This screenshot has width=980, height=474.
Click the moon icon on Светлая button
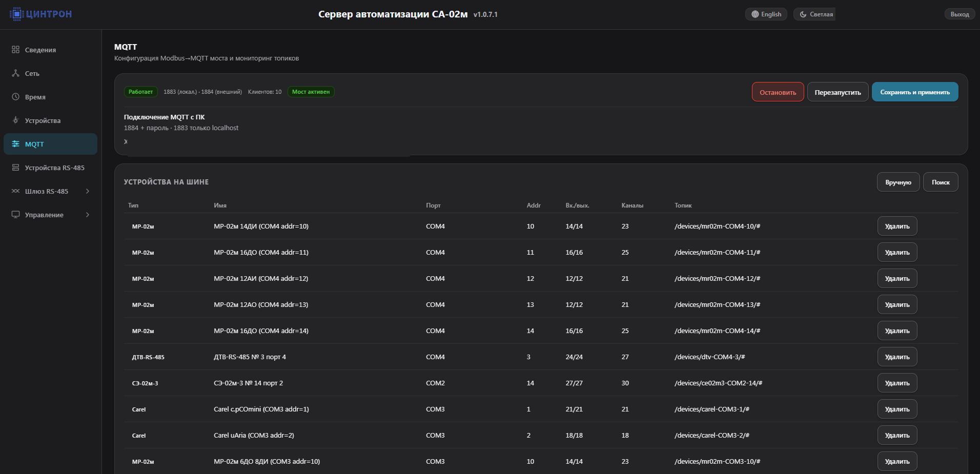coord(803,14)
